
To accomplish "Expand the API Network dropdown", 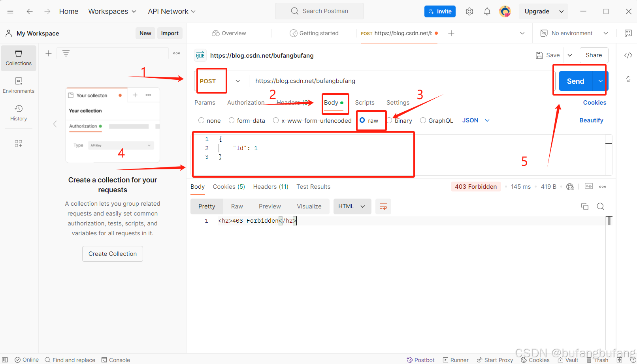I will 171,11.
